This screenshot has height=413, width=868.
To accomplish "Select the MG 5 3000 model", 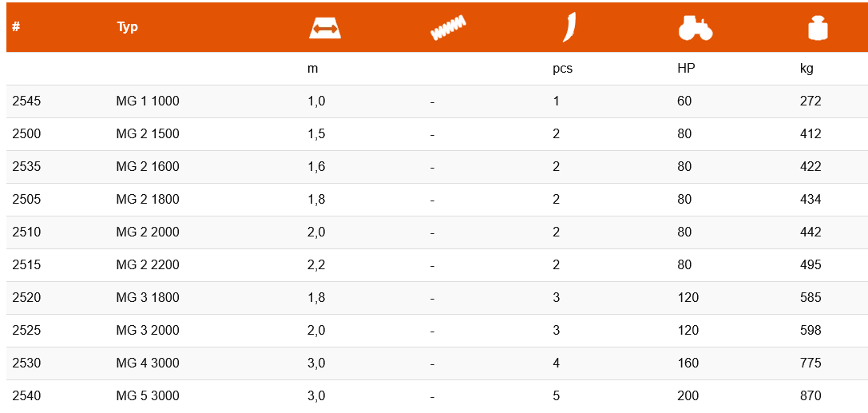I will [148, 396].
